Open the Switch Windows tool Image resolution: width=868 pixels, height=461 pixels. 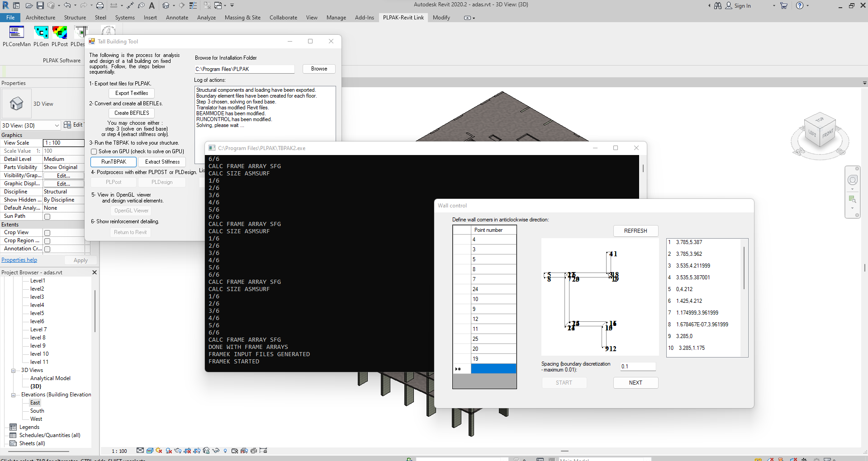(218, 5)
